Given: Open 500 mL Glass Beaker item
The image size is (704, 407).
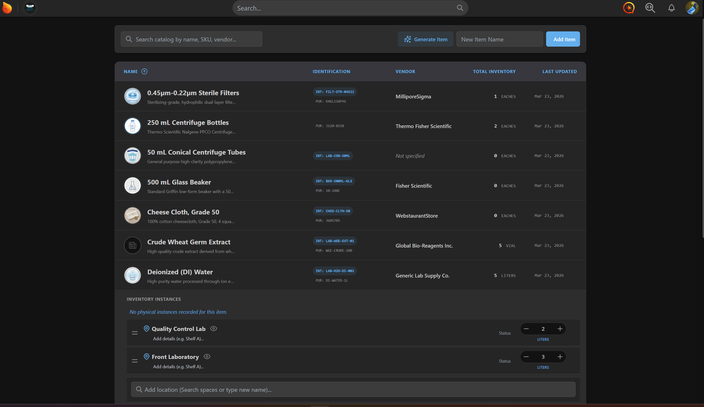Looking at the screenshot, I should 179,182.
